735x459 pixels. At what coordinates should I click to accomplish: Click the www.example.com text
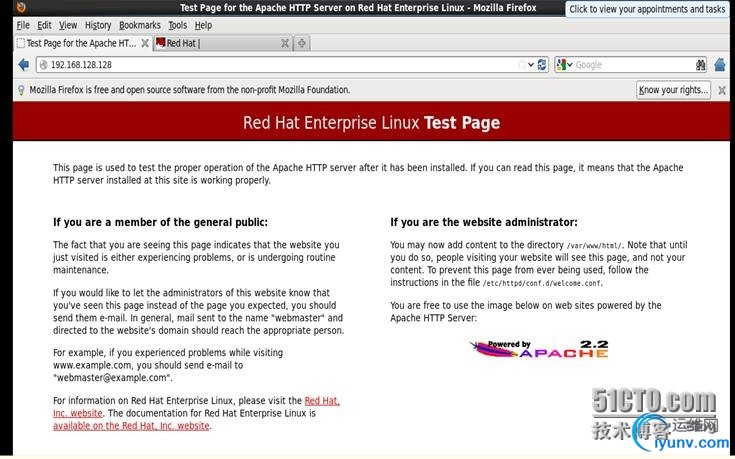point(93,365)
